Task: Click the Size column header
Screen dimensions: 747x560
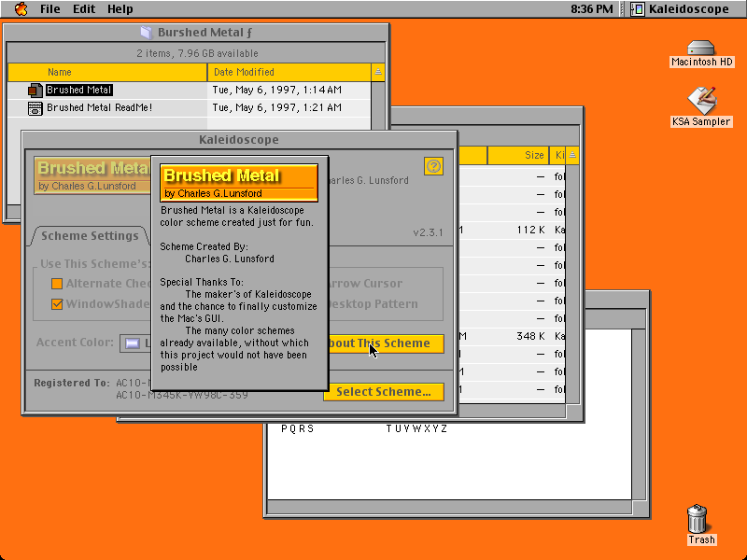Action: coord(518,155)
